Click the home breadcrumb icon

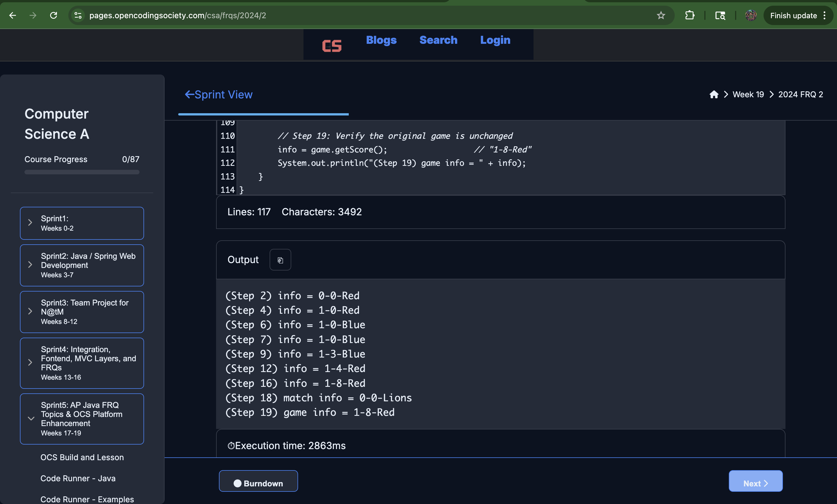pos(714,94)
